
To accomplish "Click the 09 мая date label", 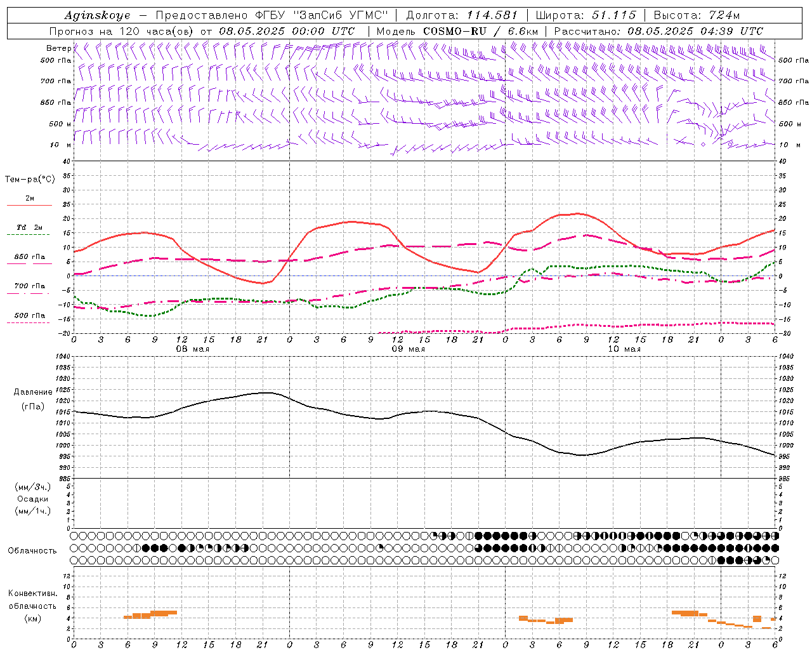I will point(408,349).
